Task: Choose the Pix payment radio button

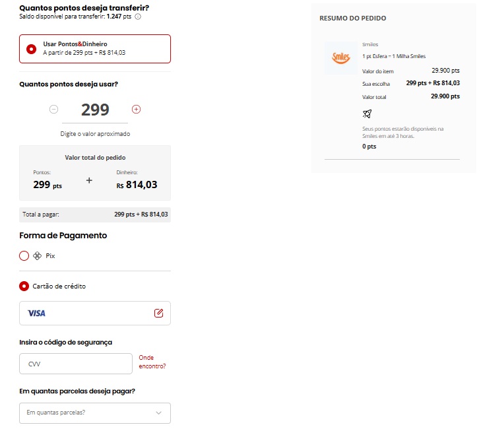Action: click(24, 255)
